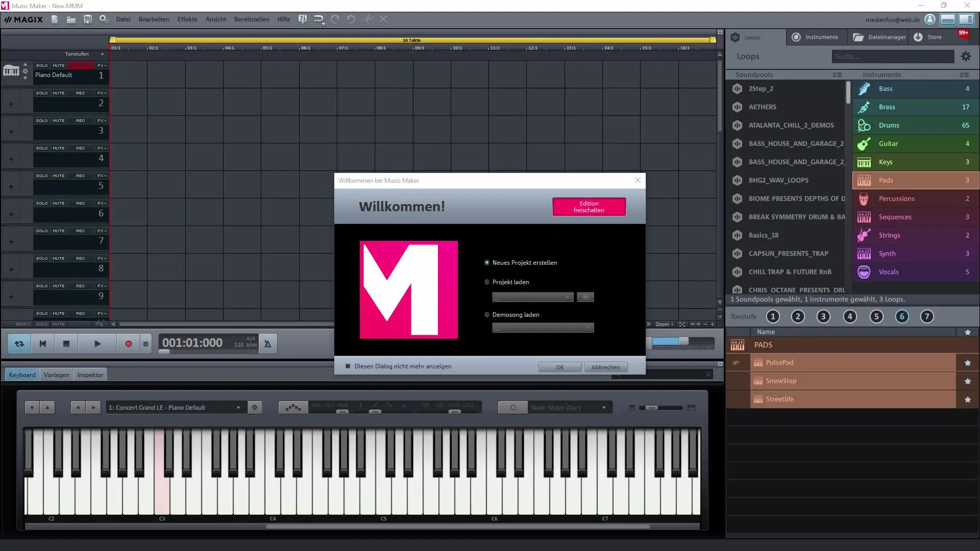Select Demosong laden radio option
Image resolution: width=980 pixels, height=551 pixels.
(x=487, y=315)
